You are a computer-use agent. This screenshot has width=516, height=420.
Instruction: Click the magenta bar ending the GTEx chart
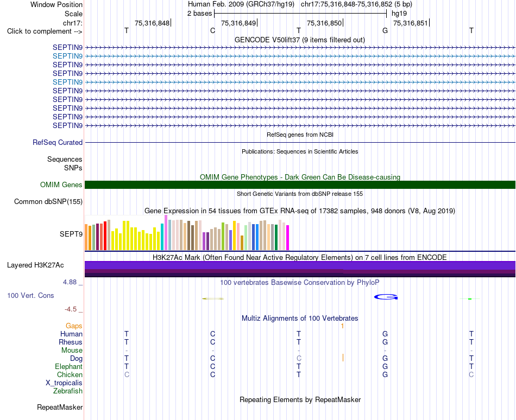288,238
